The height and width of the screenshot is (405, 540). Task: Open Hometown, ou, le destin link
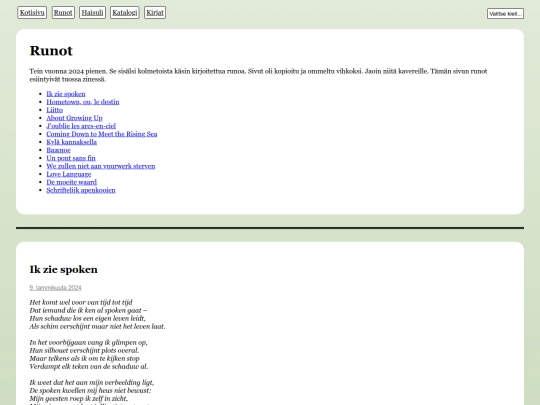(x=83, y=102)
